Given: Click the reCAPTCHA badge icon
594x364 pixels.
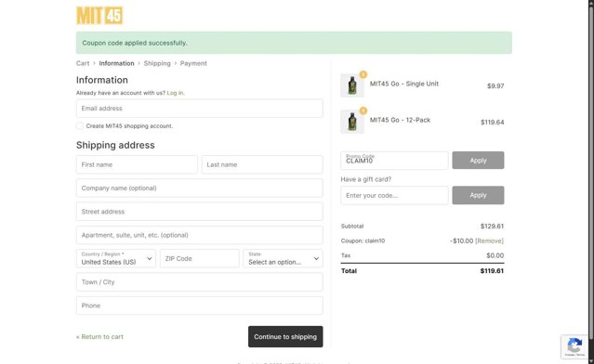Looking at the screenshot, I should (574, 346).
